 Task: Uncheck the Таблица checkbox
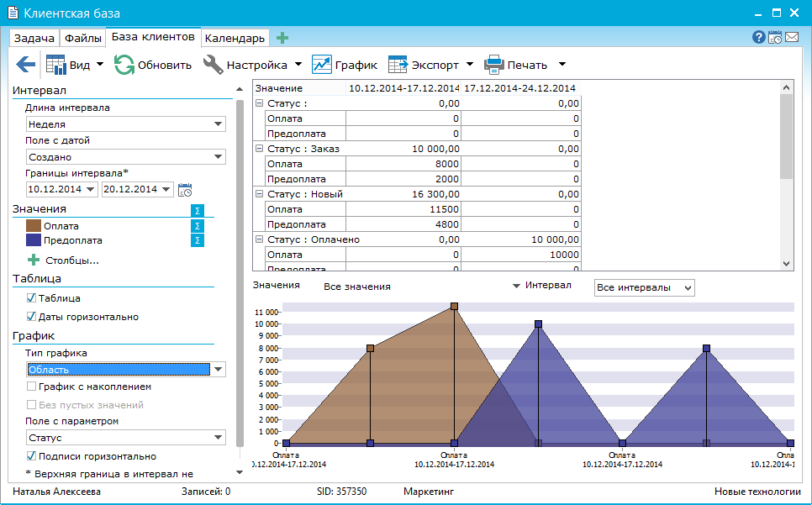click(x=32, y=298)
